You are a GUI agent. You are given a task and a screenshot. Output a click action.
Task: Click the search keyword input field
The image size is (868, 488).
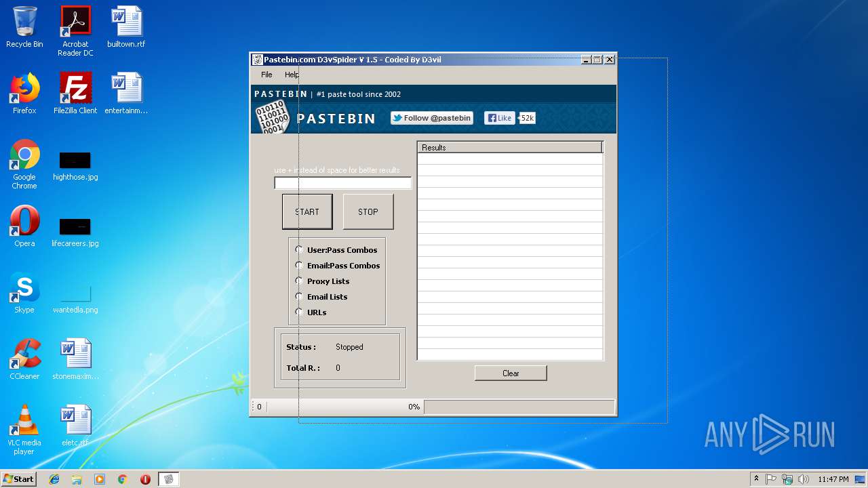[342, 183]
